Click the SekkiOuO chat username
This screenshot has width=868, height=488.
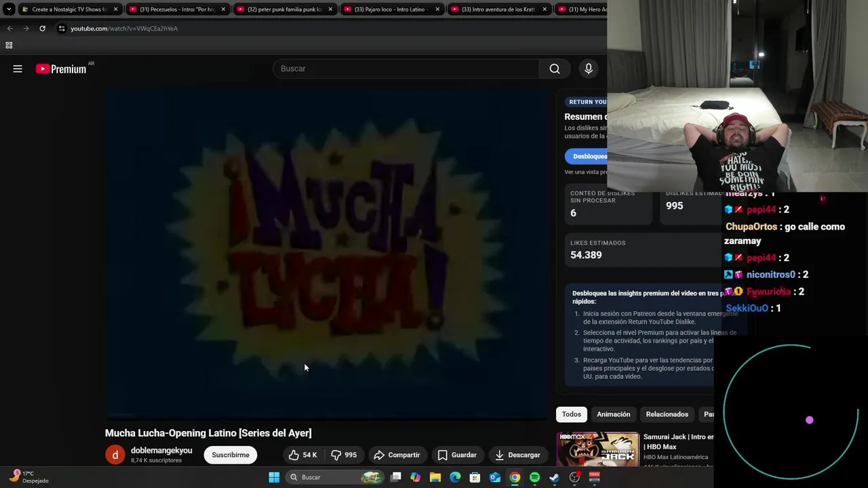[747, 308]
